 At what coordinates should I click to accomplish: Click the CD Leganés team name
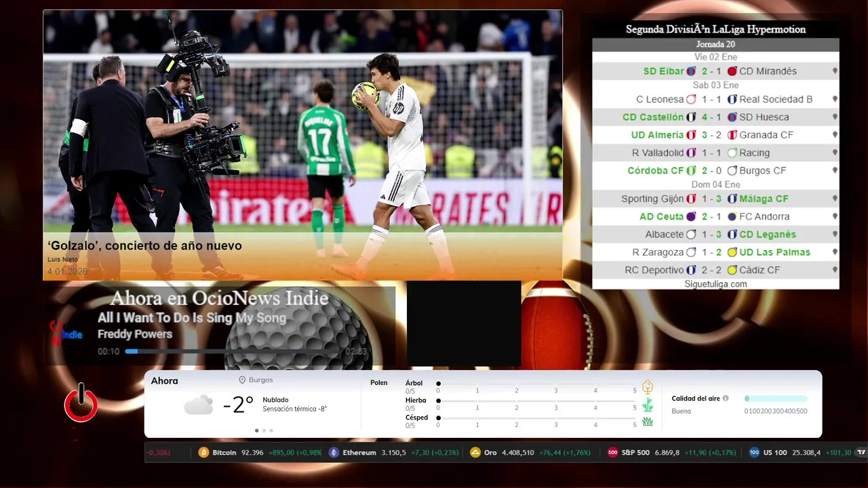pyautogui.click(x=768, y=235)
